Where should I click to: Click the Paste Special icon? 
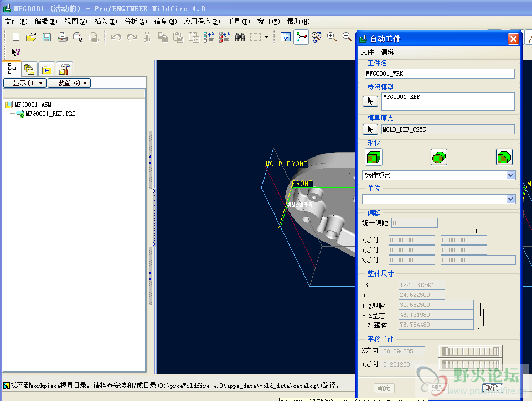pos(194,37)
